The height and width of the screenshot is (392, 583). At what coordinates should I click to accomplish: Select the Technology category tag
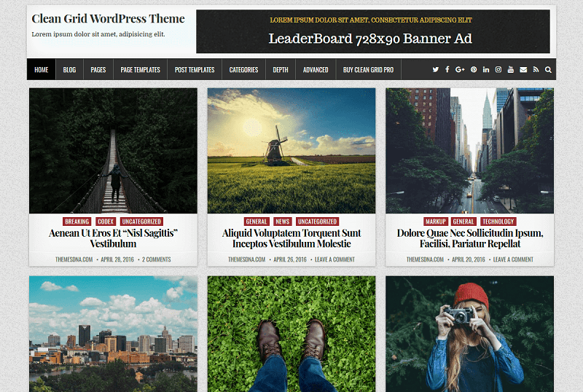point(498,222)
